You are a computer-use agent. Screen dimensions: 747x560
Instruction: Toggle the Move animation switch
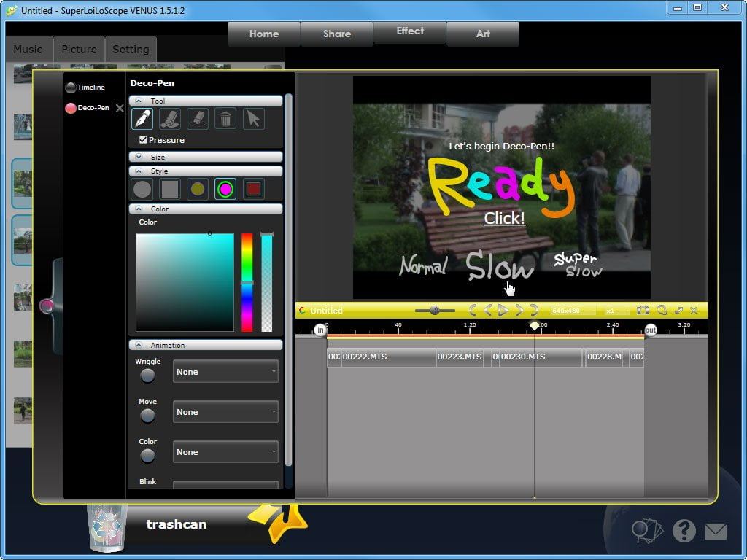click(147, 416)
